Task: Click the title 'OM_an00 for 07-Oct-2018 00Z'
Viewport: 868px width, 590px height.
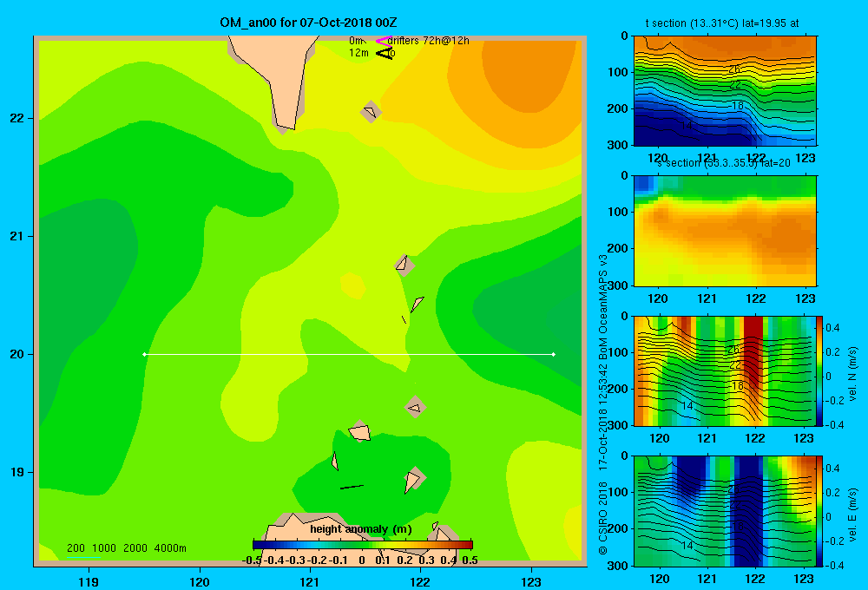Action: [308, 23]
